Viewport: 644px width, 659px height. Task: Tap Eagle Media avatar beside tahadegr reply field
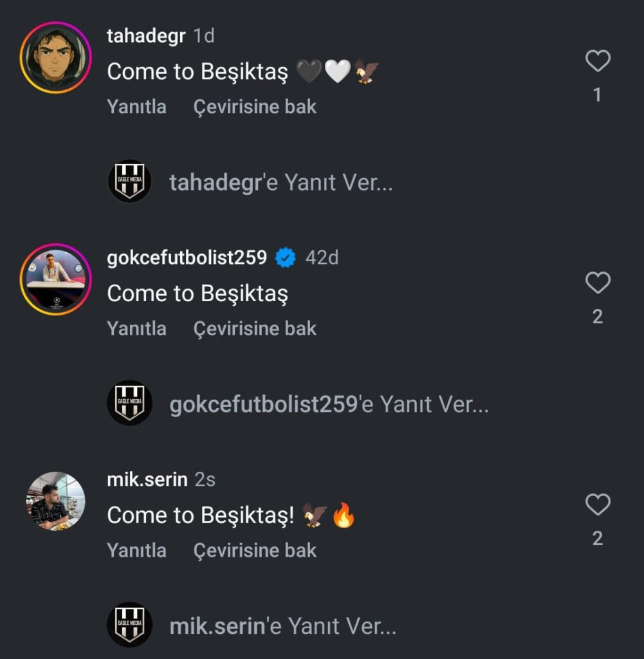click(x=129, y=181)
